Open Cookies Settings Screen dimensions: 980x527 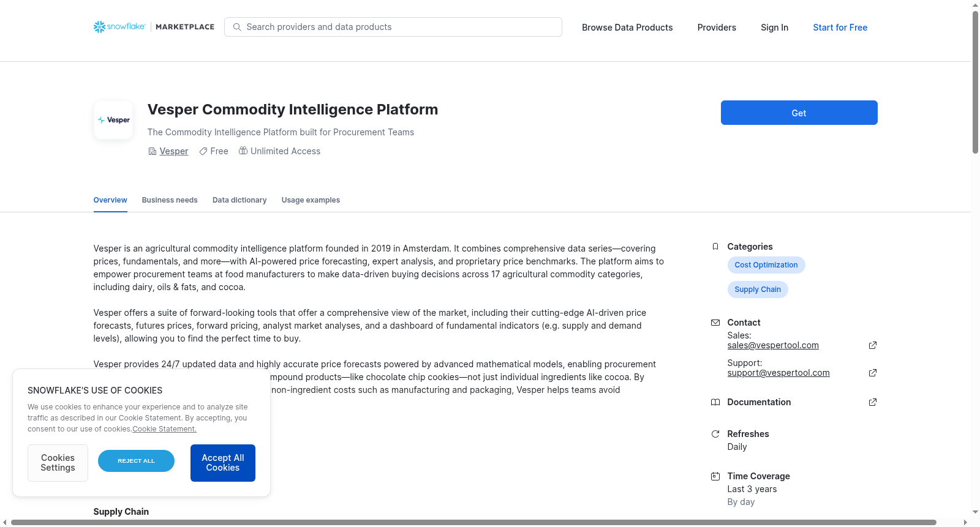(x=58, y=463)
